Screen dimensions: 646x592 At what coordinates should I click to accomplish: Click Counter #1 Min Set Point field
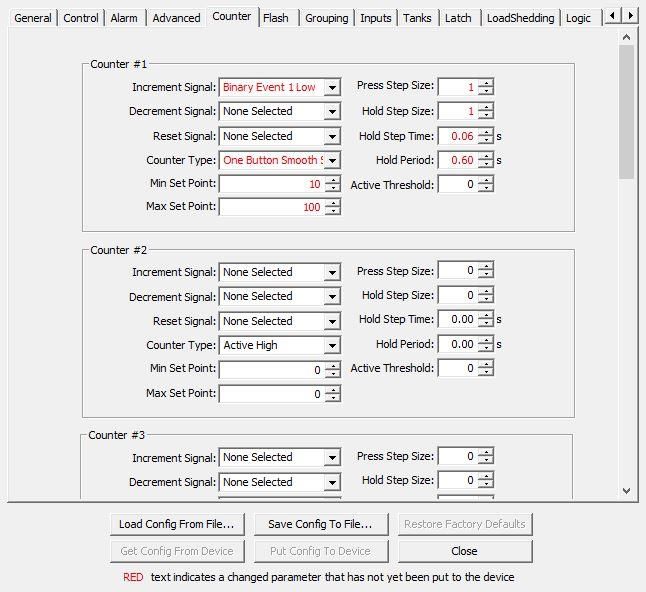[x=272, y=184]
